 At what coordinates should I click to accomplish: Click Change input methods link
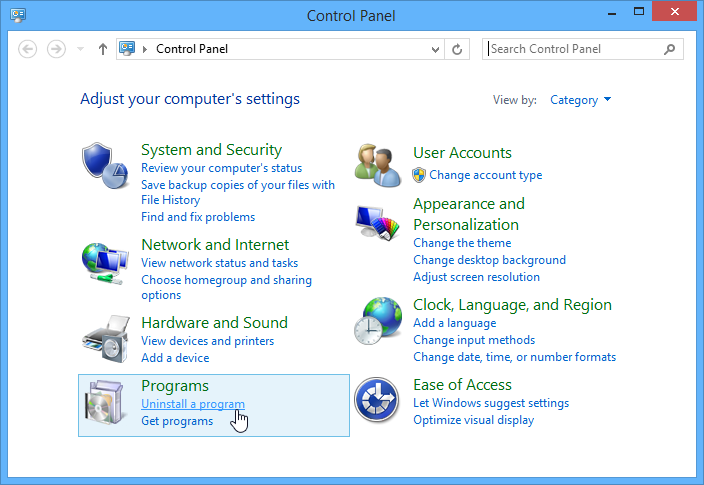[x=474, y=340]
